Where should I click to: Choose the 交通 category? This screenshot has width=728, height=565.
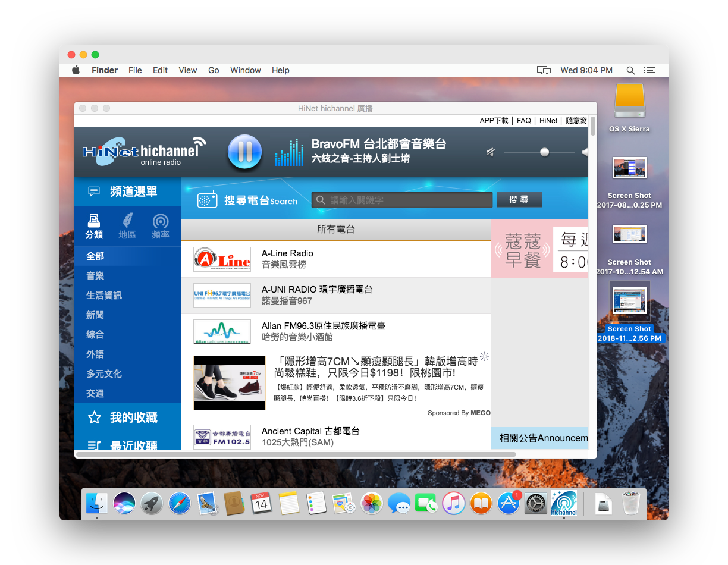click(95, 393)
